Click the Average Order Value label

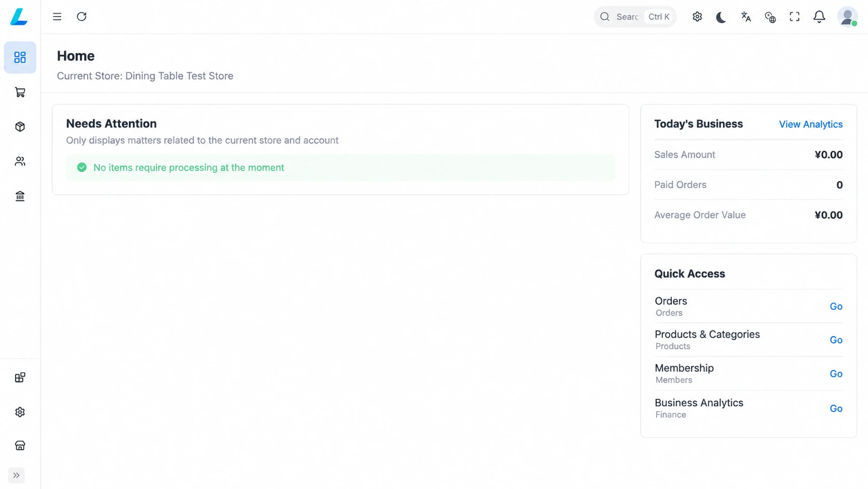point(700,215)
